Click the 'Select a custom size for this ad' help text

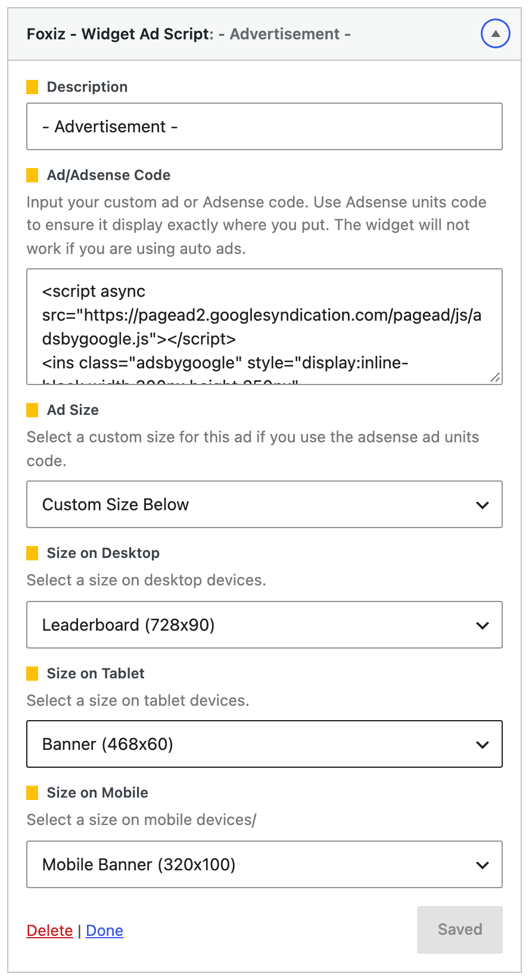coord(253,449)
